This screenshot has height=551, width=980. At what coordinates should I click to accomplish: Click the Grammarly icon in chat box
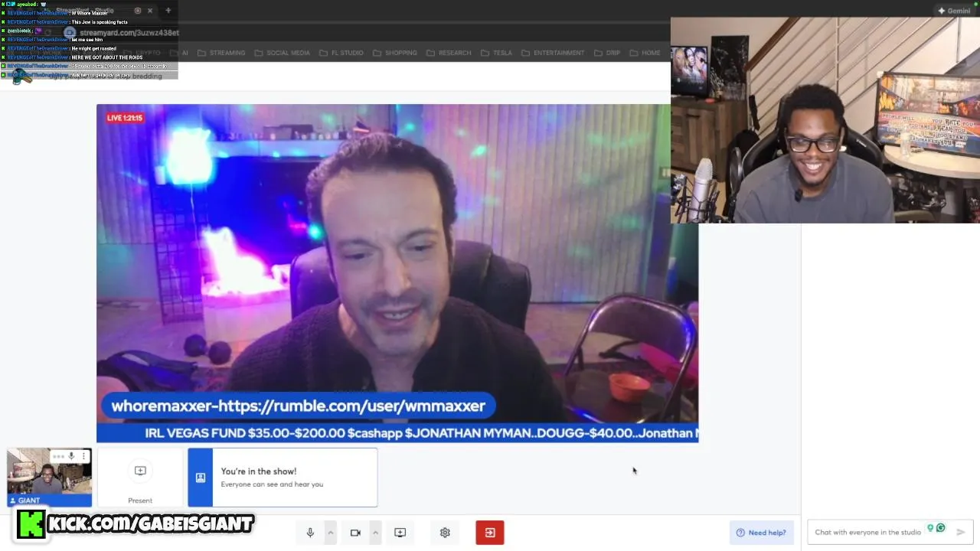click(x=941, y=528)
